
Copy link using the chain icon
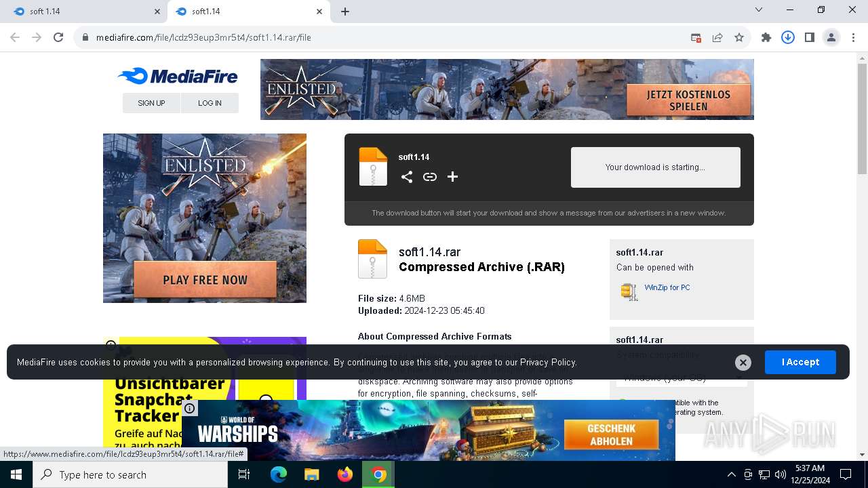430,177
